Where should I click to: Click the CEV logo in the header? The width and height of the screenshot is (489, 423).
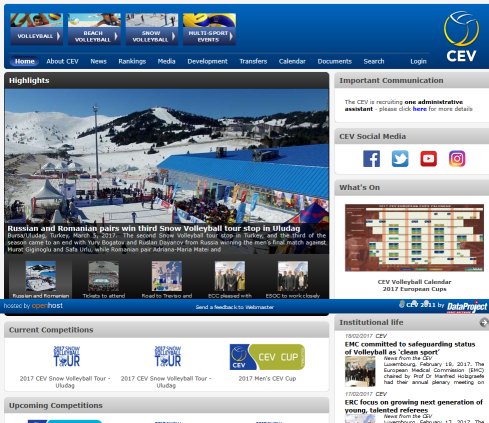pos(461,37)
